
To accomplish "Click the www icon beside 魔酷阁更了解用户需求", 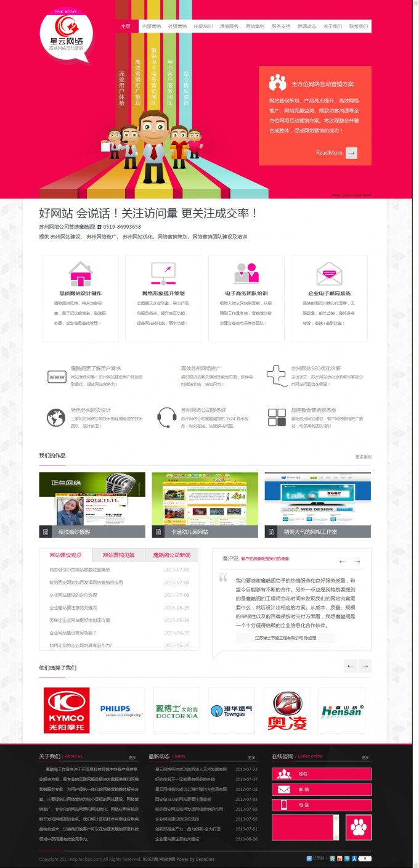I will click(x=57, y=377).
